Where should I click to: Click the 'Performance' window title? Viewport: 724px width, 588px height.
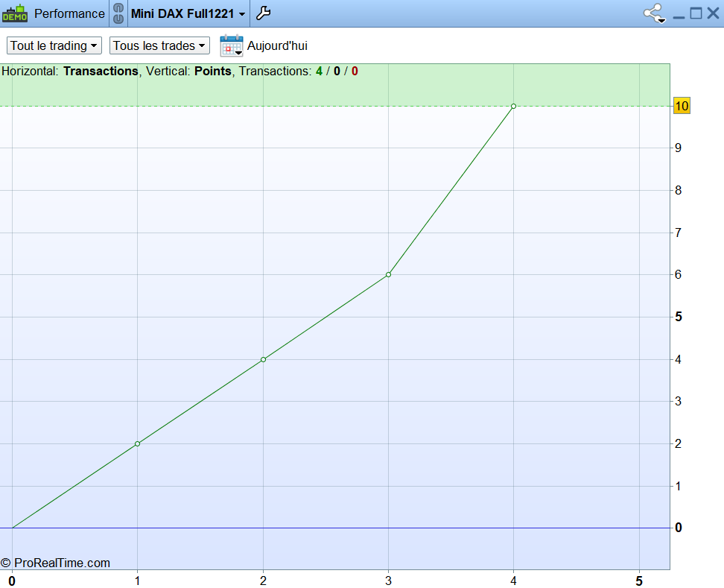[x=69, y=14]
